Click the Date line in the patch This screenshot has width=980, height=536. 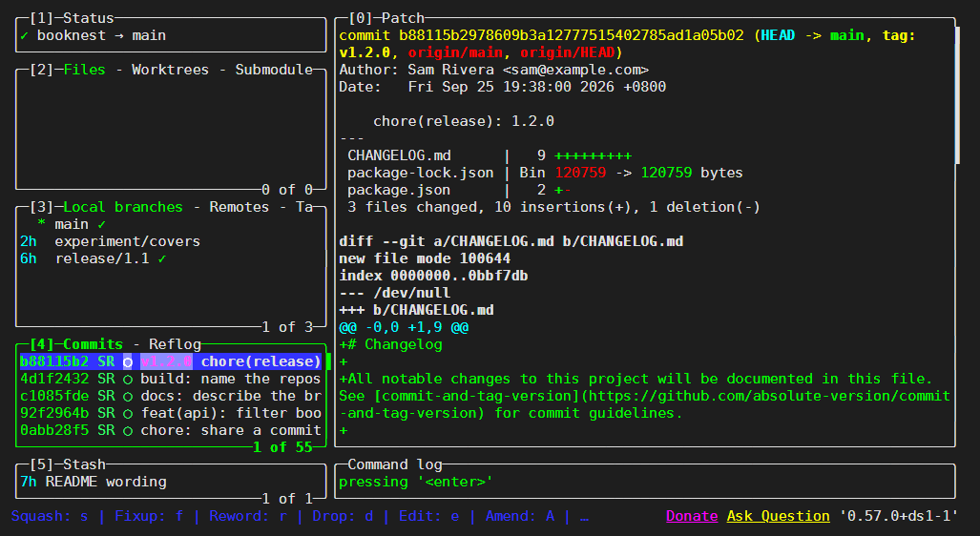pyautogui.click(x=503, y=86)
